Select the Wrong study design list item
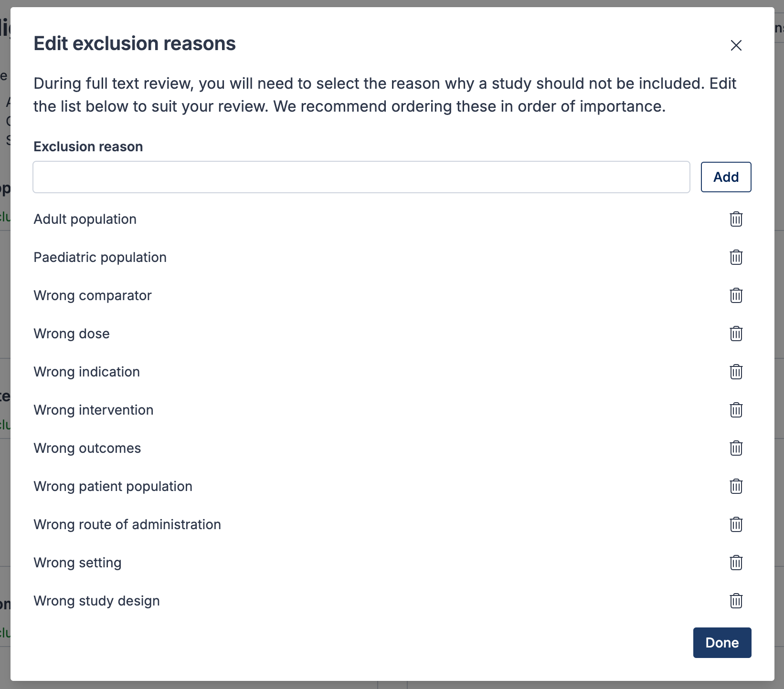Viewport: 784px width, 689px height. [x=96, y=601]
